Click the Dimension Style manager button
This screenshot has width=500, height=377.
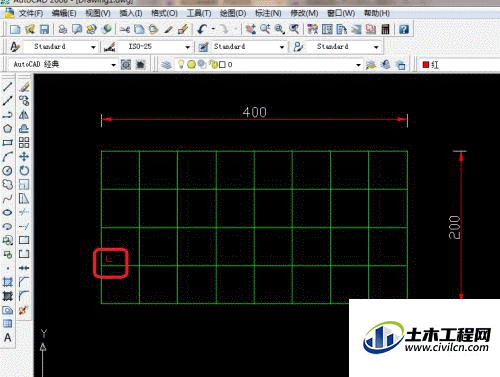click(x=109, y=47)
